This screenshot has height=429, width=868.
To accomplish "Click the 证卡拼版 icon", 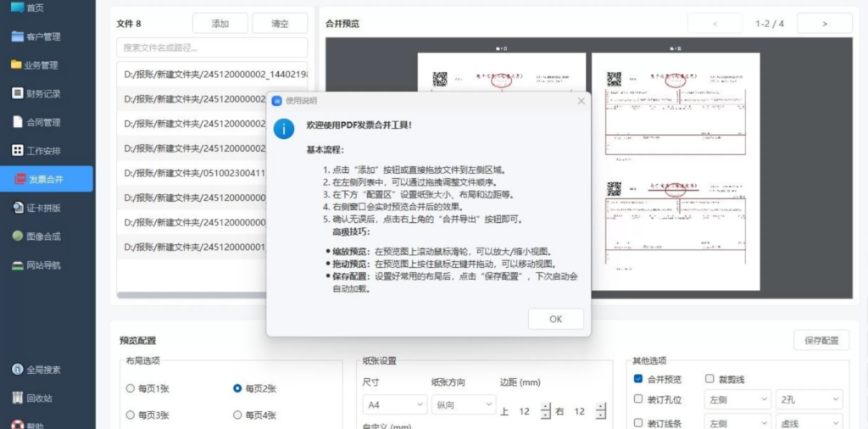I will 18,208.
